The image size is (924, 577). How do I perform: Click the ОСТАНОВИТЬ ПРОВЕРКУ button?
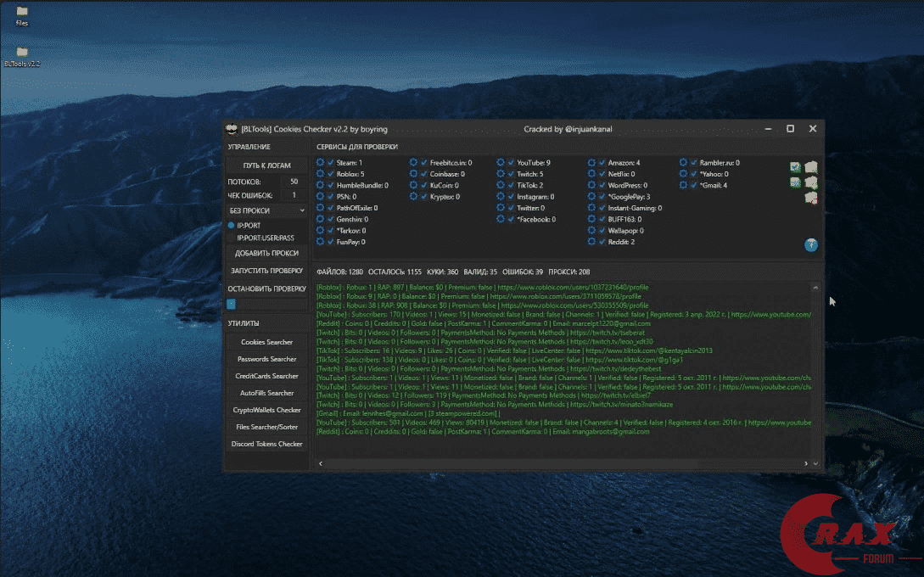pyautogui.click(x=266, y=288)
